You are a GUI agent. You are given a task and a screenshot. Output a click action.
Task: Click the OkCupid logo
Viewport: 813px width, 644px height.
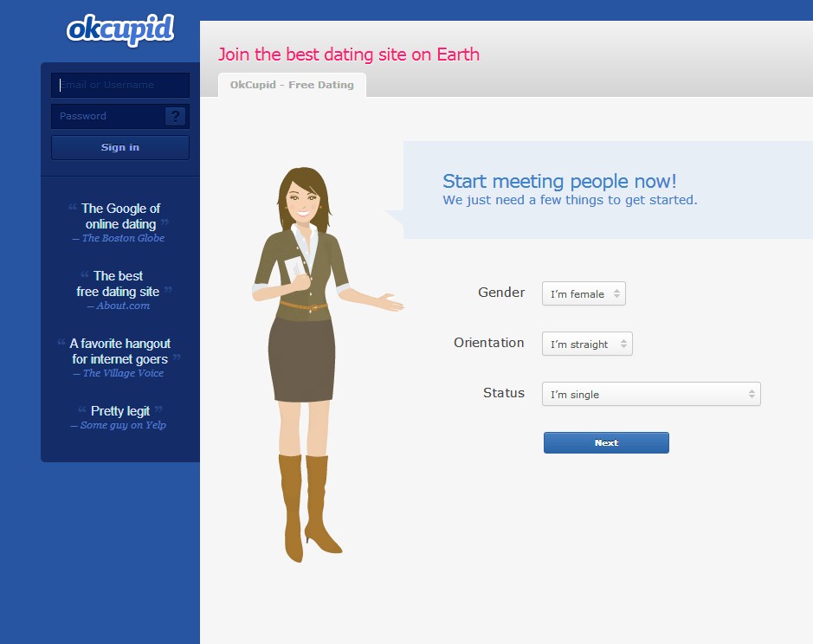(120, 29)
